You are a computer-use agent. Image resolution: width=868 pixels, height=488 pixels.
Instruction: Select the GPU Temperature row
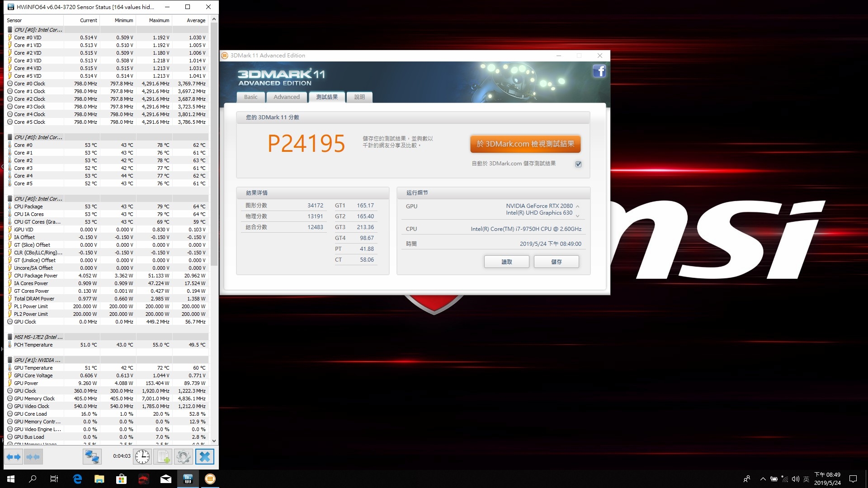click(107, 368)
